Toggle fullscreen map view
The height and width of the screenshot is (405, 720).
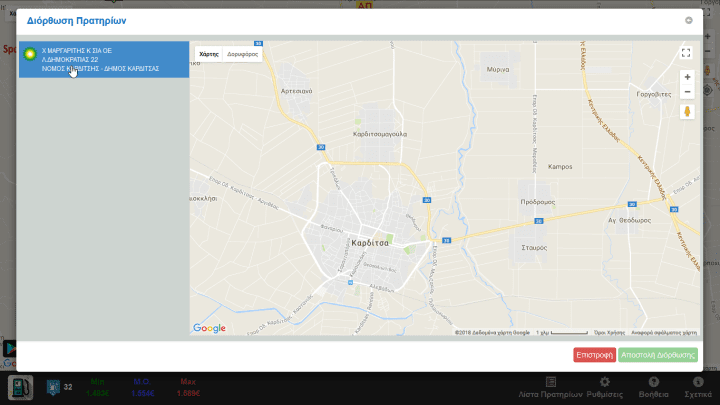coord(686,53)
